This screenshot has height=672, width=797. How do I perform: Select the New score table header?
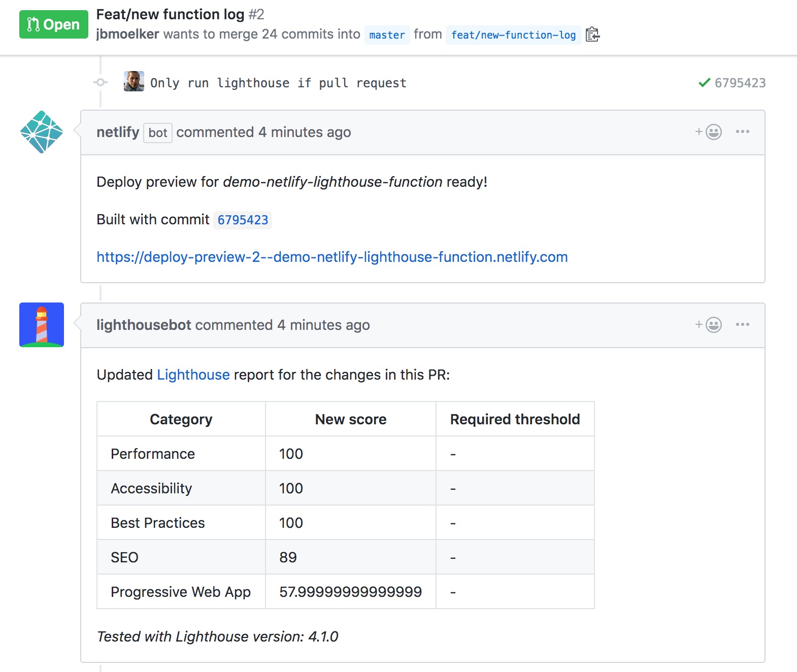[x=351, y=419]
